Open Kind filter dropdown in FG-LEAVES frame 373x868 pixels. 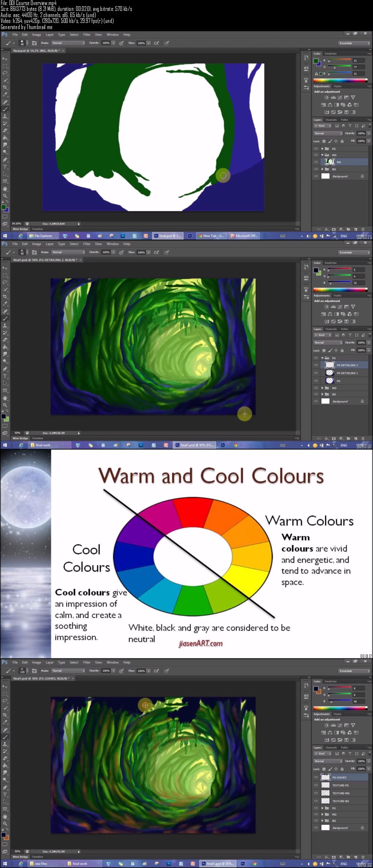click(322, 753)
